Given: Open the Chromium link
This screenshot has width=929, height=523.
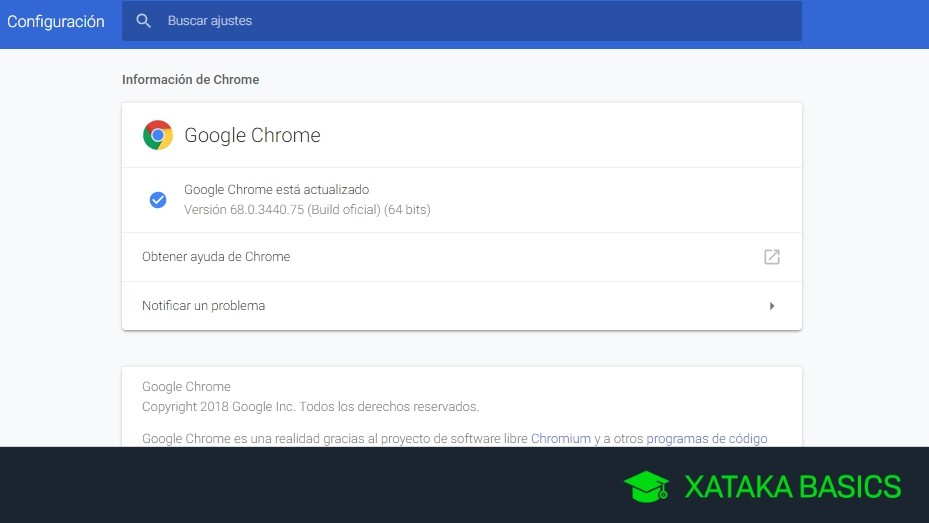Looking at the screenshot, I should tap(560, 438).
